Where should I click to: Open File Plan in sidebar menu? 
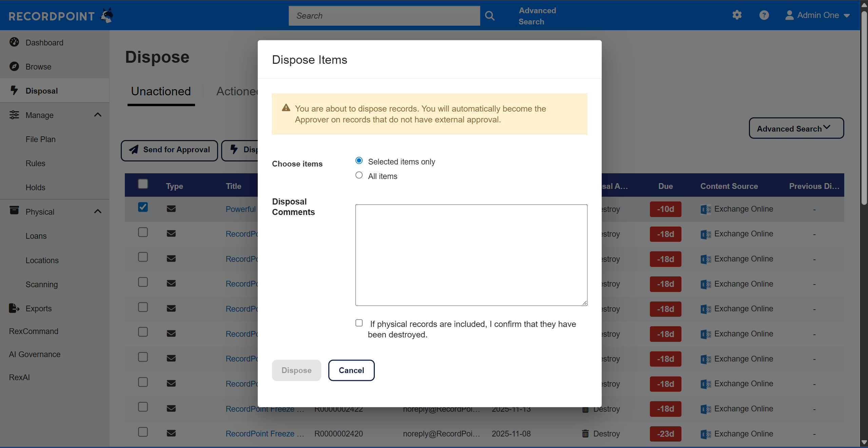(x=40, y=139)
